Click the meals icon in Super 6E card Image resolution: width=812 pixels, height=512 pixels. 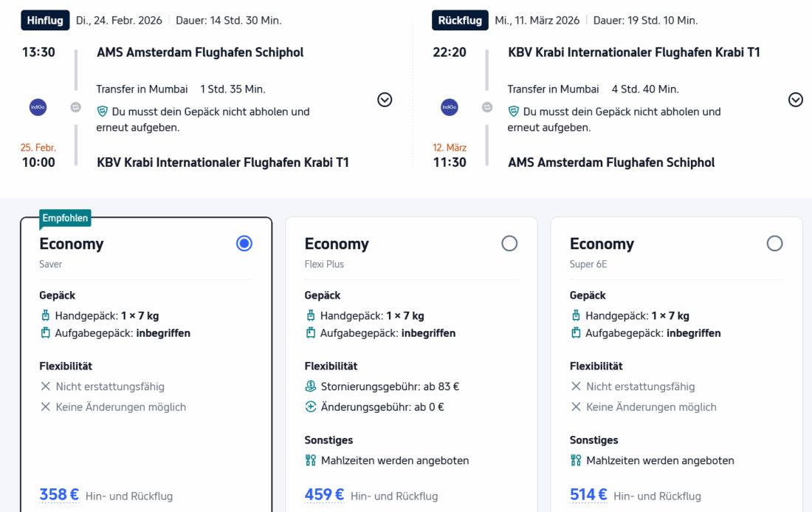[576, 461]
